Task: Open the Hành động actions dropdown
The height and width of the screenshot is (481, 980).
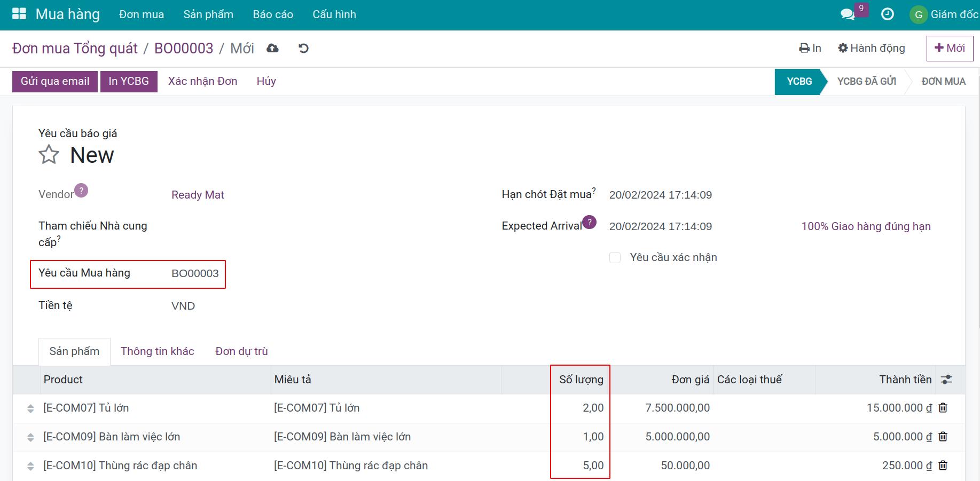Action: [871, 49]
